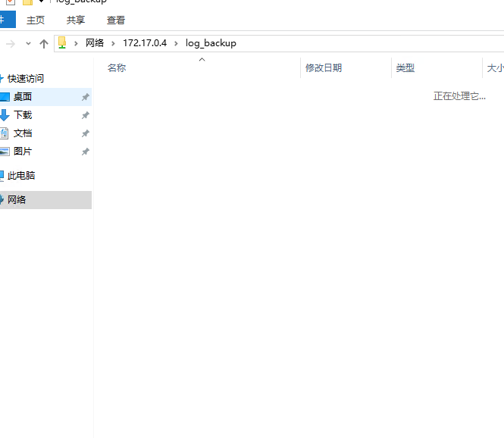Click pin icon beside 文档
This screenshot has width=504, height=438.
coord(85,133)
